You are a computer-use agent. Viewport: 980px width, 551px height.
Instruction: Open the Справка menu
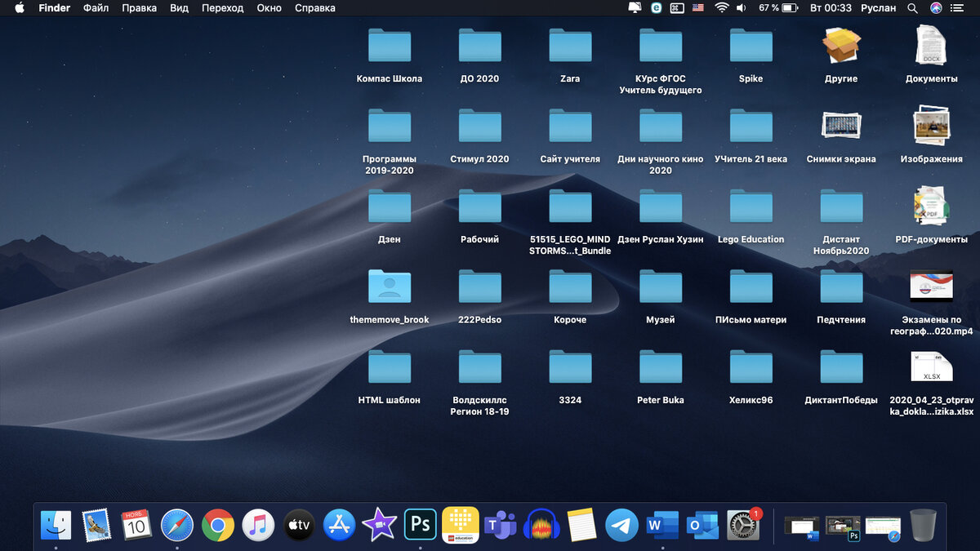[x=314, y=8]
